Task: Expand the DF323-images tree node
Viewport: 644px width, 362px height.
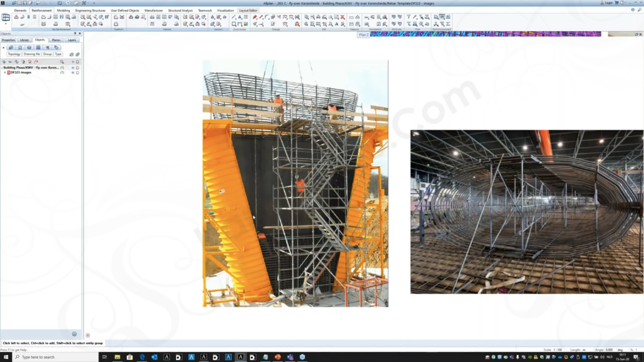Action: (x=5, y=72)
